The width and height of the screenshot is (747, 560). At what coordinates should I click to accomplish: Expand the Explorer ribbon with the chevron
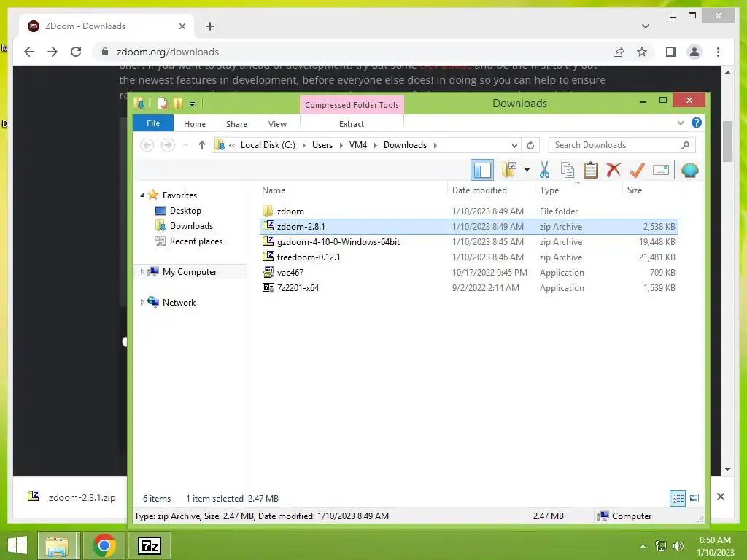click(x=681, y=122)
